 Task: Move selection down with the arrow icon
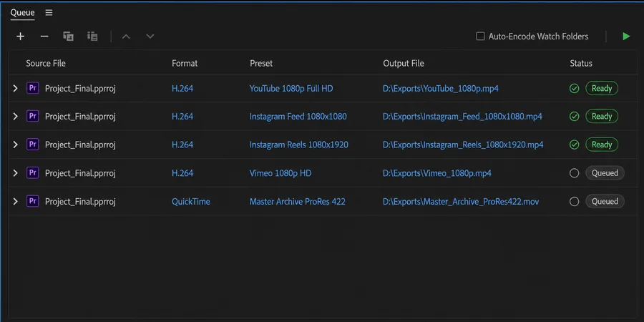(150, 36)
